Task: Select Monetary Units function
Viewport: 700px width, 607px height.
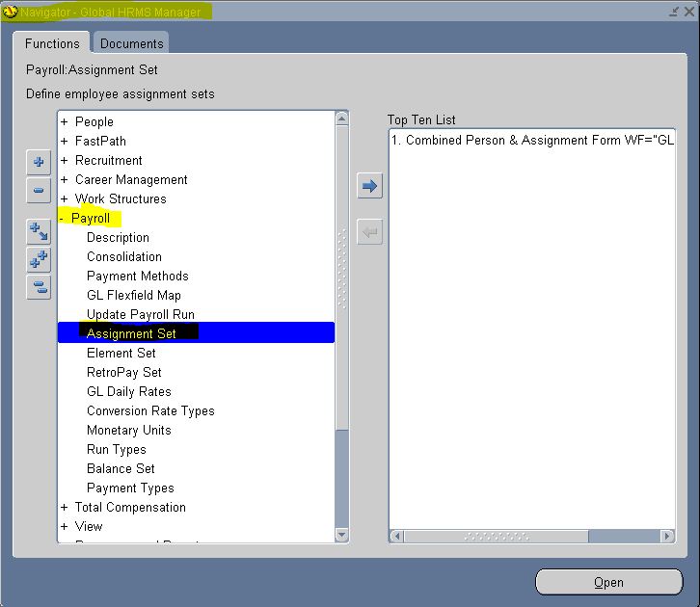Action: coord(129,430)
